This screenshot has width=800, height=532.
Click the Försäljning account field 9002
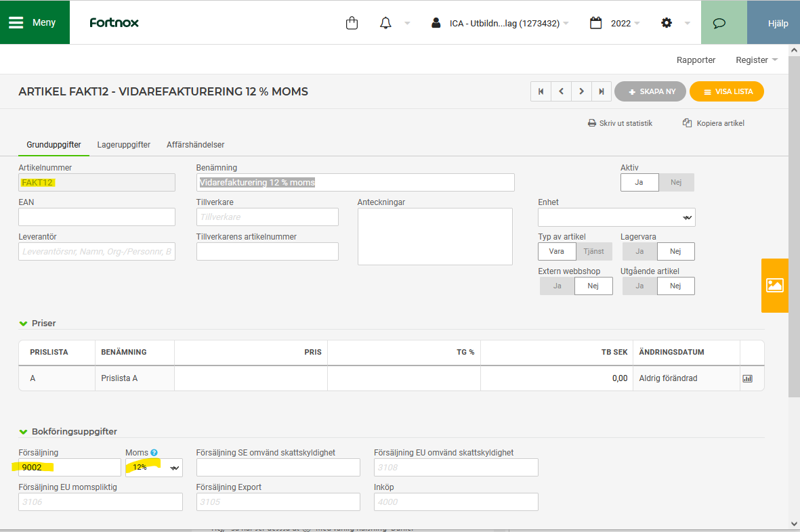[x=70, y=467]
